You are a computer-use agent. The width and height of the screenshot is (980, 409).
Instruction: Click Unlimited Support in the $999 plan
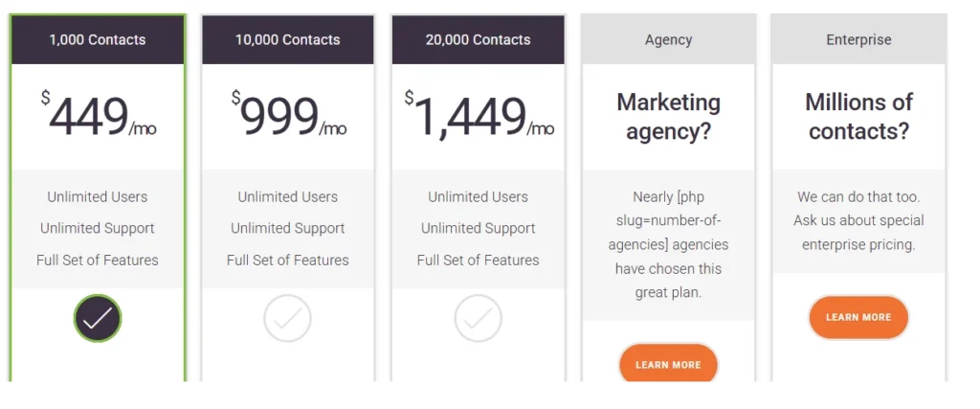point(287,228)
